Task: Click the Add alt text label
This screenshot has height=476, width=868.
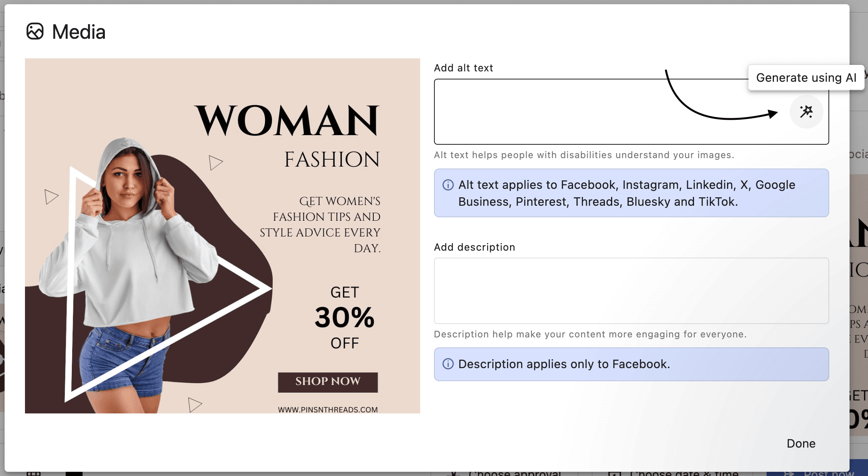Action: pyautogui.click(x=463, y=68)
